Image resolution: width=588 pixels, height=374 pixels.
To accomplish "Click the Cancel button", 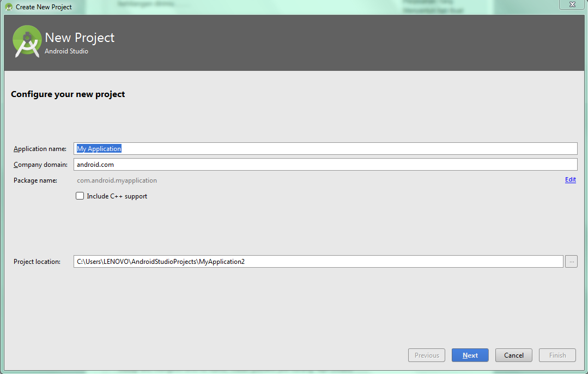I will tap(513, 355).
